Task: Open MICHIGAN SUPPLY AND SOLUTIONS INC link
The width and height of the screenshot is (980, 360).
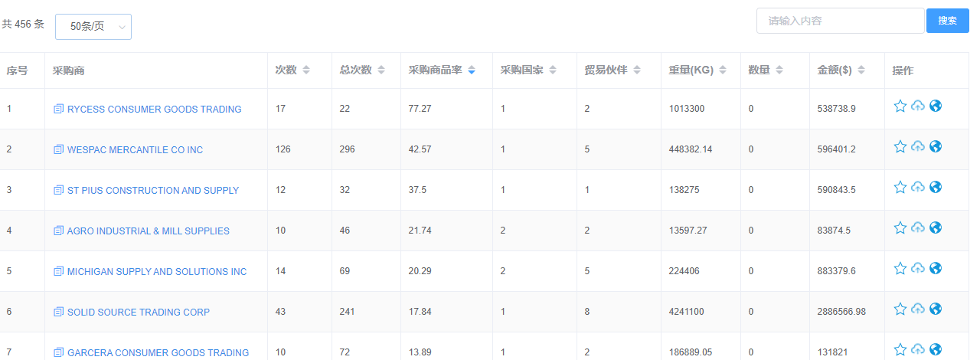Action: (157, 271)
